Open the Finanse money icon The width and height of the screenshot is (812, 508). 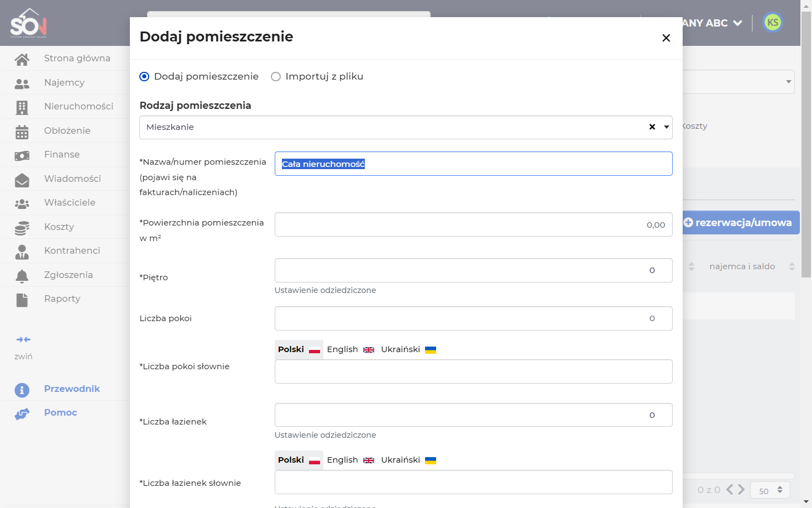point(22,156)
